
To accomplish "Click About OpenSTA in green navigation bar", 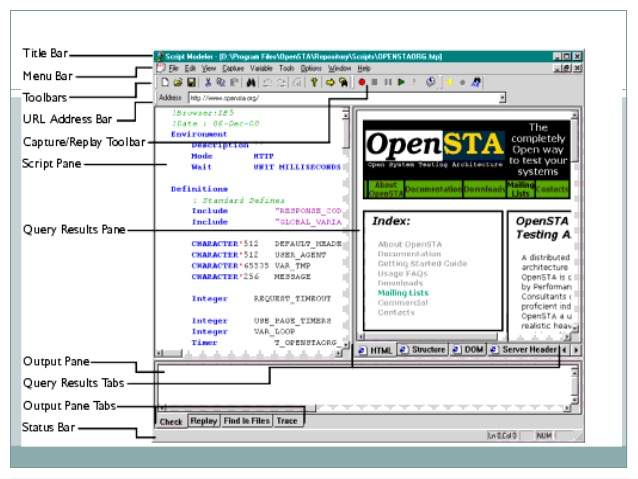I will click(x=385, y=189).
